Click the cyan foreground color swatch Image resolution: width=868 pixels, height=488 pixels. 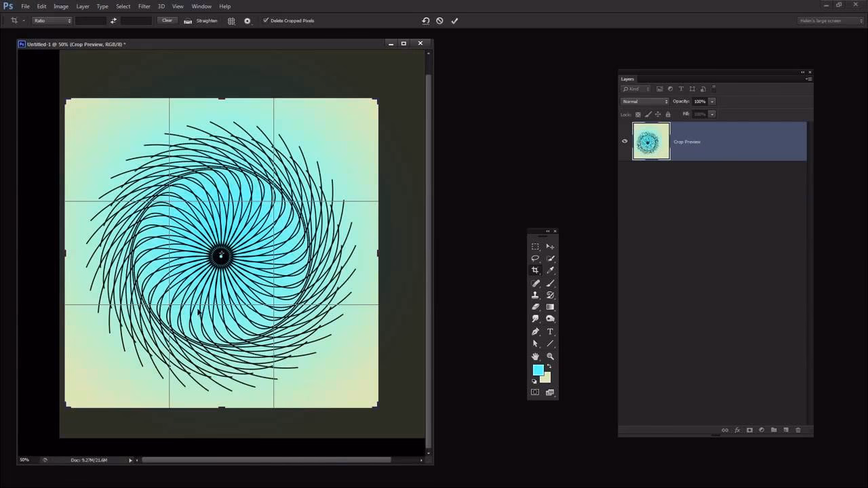click(538, 370)
